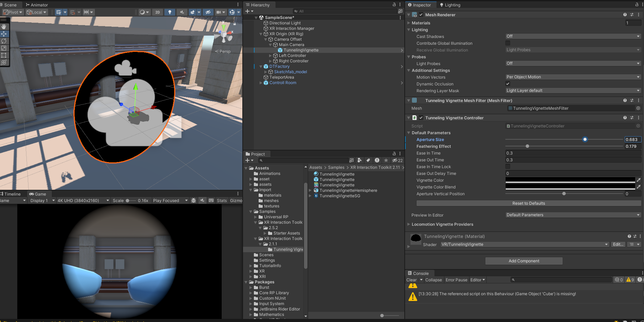
Task: Open Cast Shadows dropdown
Action: pyautogui.click(x=573, y=36)
